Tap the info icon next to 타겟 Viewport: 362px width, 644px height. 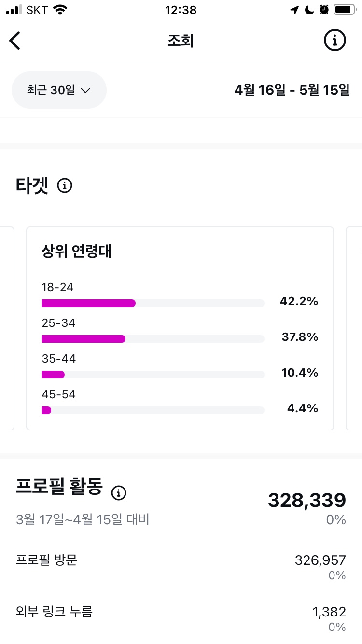click(65, 185)
